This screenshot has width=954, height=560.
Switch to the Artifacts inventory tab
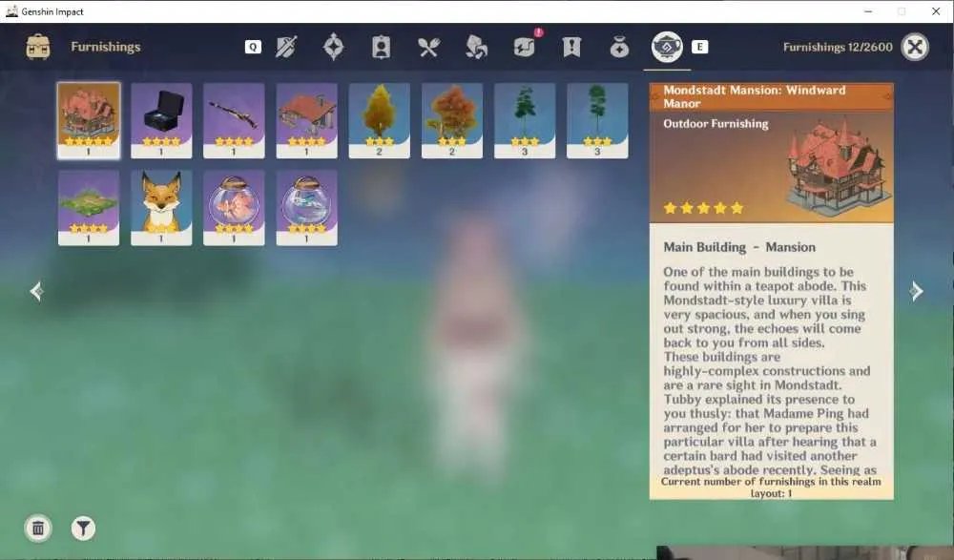(x=333, y=47)
